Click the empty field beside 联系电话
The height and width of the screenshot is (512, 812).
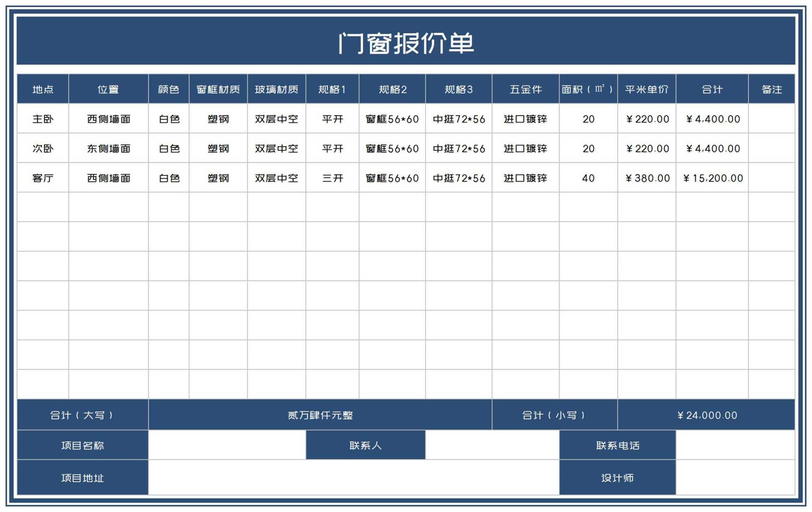[x=735, y=445]
